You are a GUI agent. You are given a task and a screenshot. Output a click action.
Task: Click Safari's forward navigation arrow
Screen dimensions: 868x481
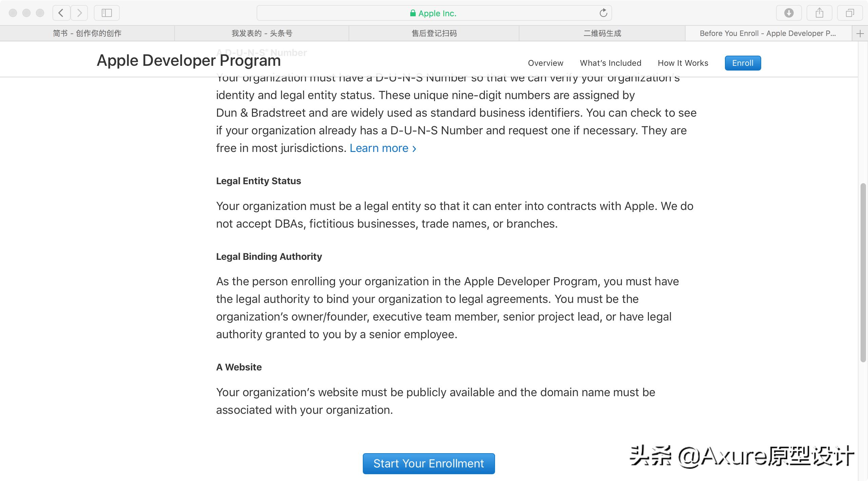click(79, 13)
